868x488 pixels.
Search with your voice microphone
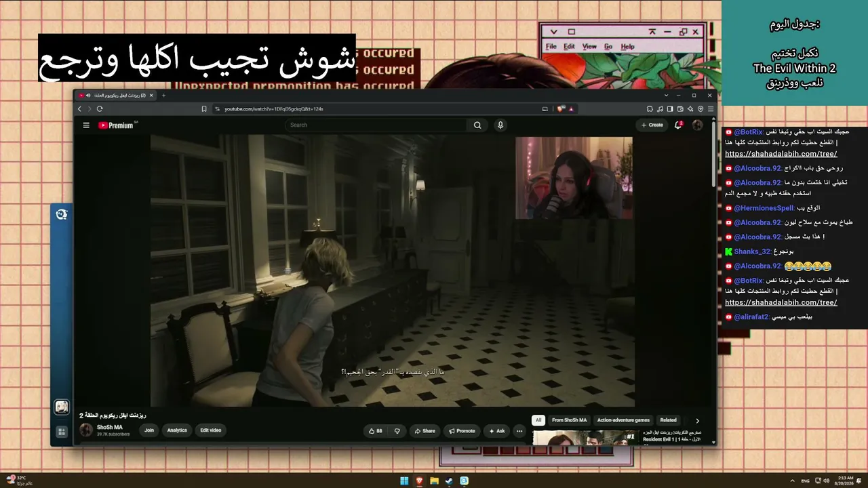tap(500, 125)
